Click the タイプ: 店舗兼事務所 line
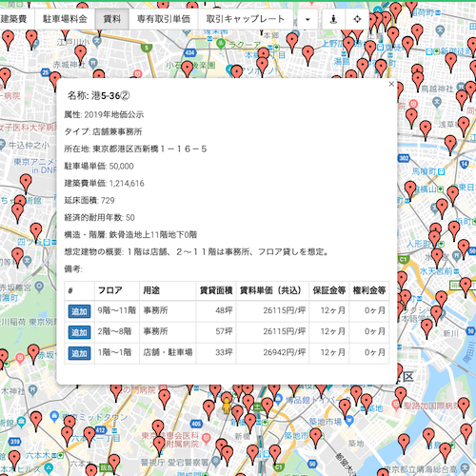Viewport: 476px width, 476px height. (x=103, y=131)
